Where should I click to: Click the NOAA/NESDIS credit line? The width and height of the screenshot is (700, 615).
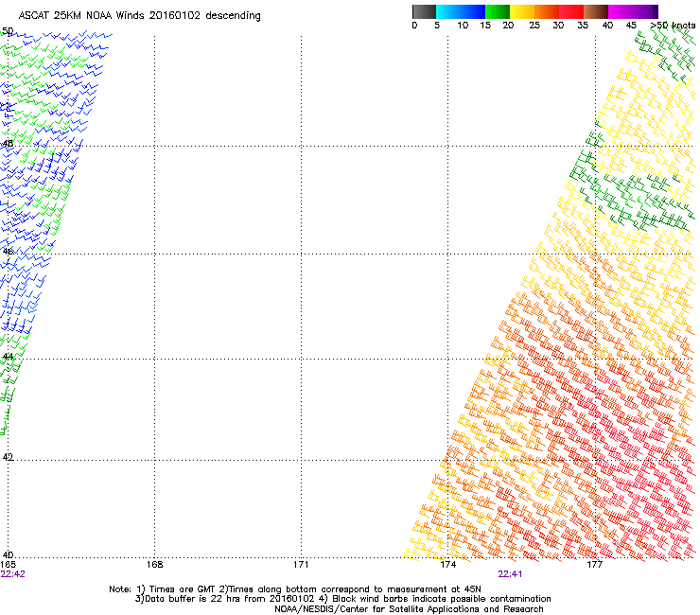click(x=409, y=609)
